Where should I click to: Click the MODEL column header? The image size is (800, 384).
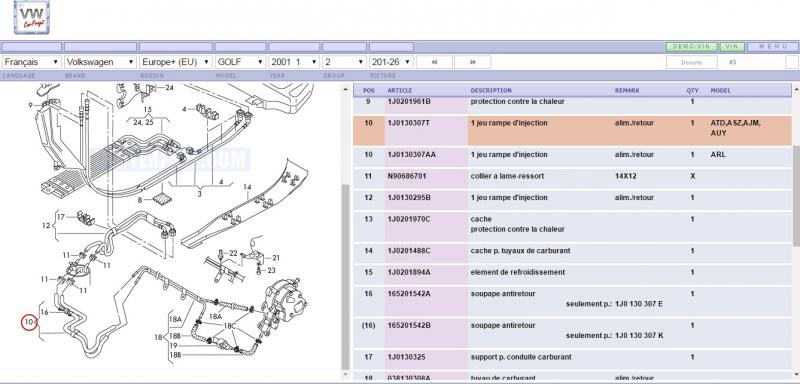coord(720,90)
